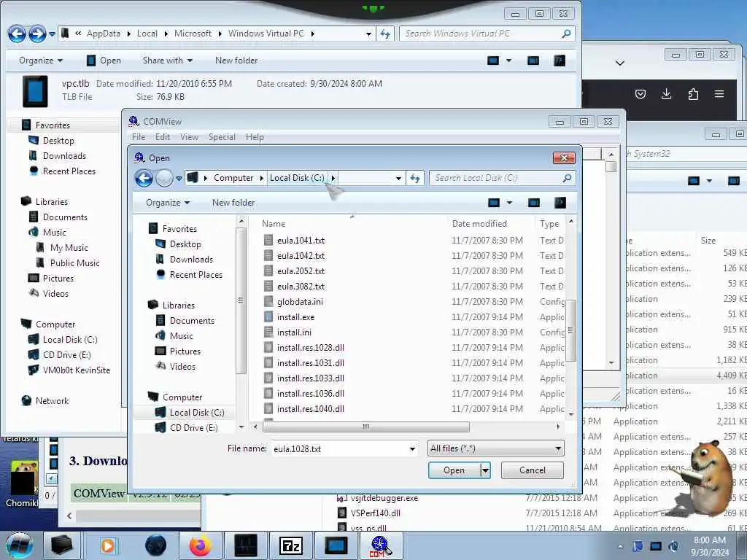Open the Firefox hamburger menu

point(719,94)
